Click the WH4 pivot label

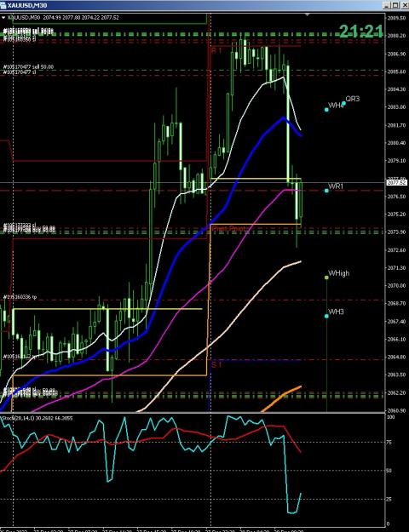coord(336,106)
